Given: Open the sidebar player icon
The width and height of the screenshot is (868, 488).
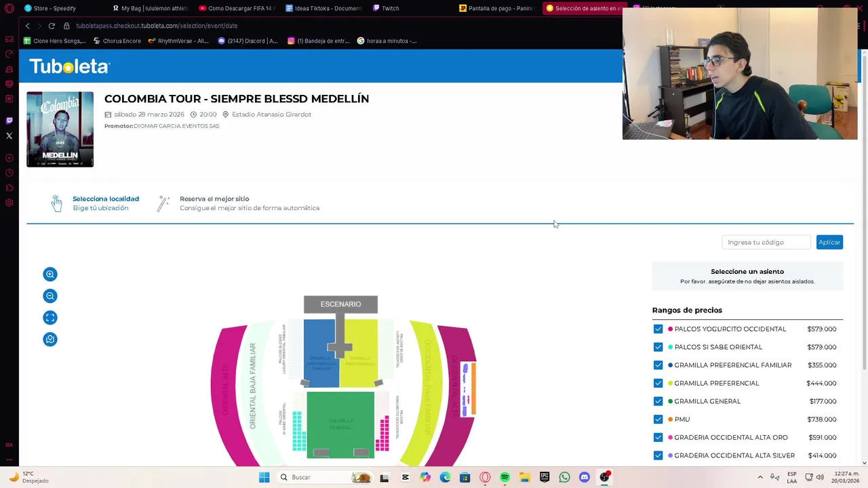Looking at the screenshot, I should click(9, 158).
